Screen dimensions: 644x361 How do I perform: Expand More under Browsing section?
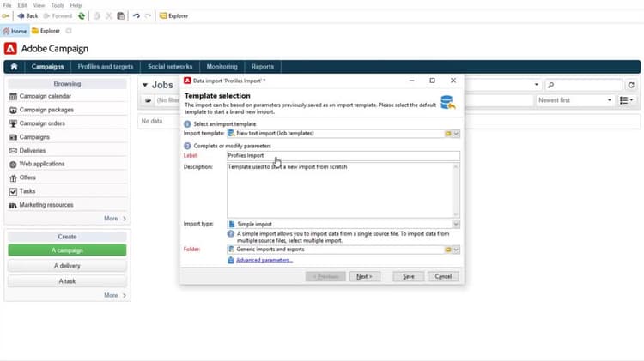click(114, 219)
